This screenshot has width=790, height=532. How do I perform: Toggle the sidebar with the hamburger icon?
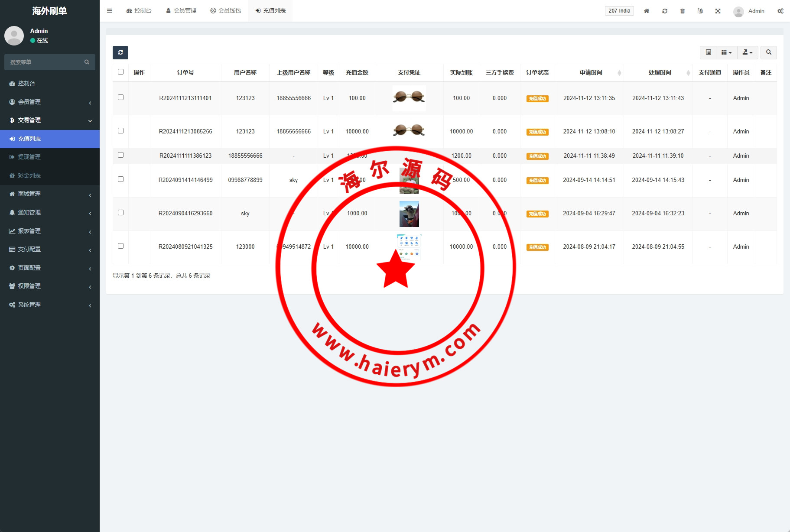pyautogui.click(x=110, y=11)
